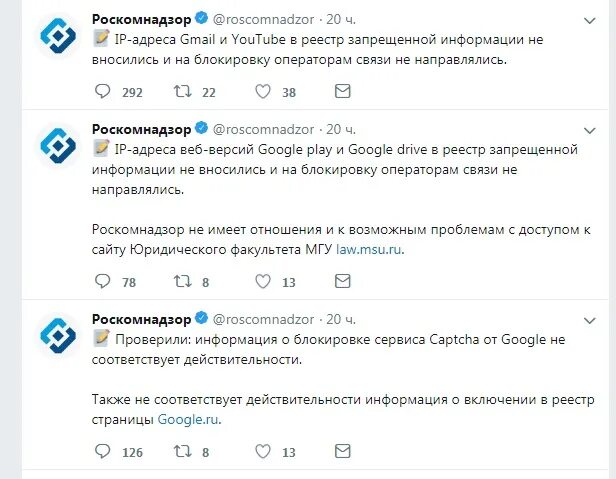Retweet the Gmail and YouTube tweet

click(x=183, y=92)
